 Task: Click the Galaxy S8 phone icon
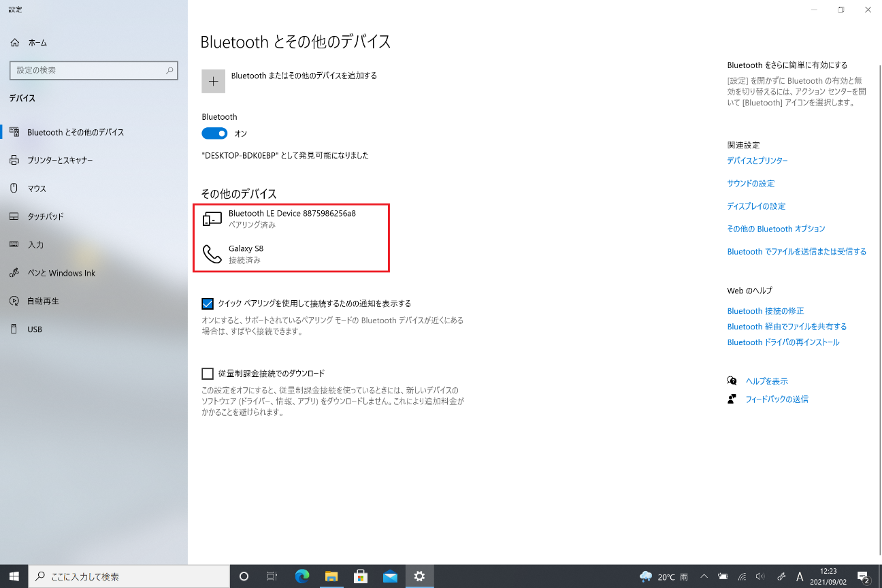(212, 254)
